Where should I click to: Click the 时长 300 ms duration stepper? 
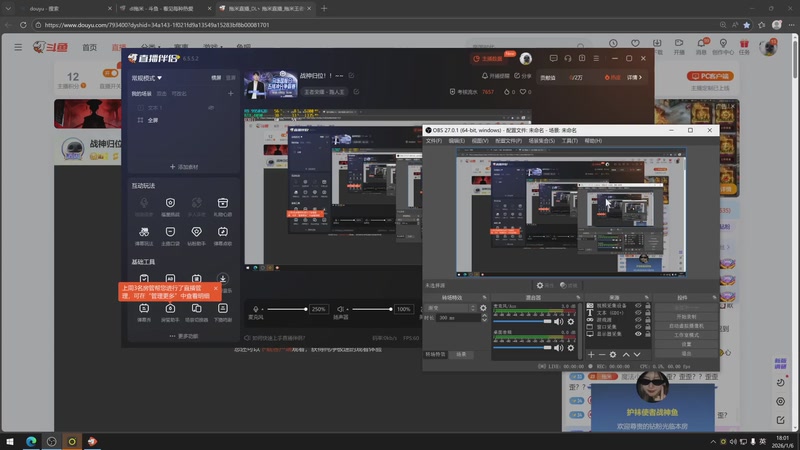pos(484,318)
